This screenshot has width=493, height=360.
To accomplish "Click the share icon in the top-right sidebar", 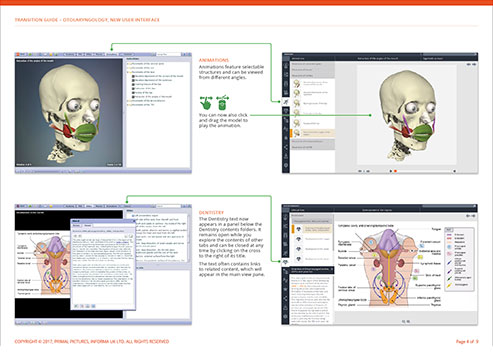I will click(286, 147).
